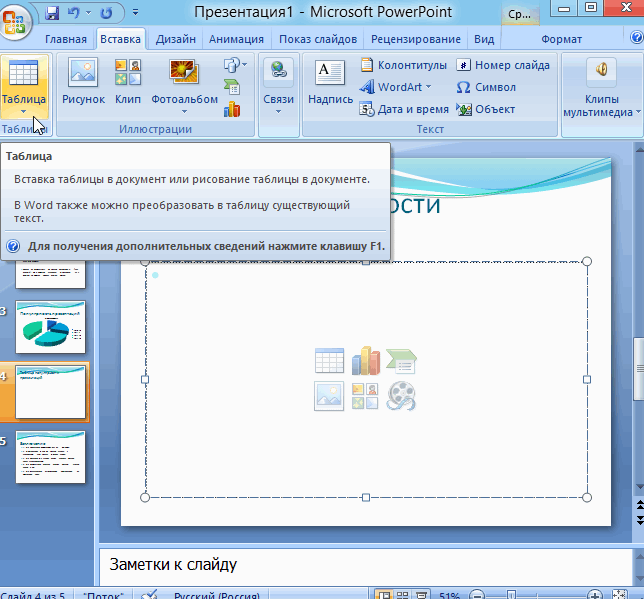Insert a chart from ribbon Illustrations group
The width and height of the screenshot is (644, 599).
(232, 109)
